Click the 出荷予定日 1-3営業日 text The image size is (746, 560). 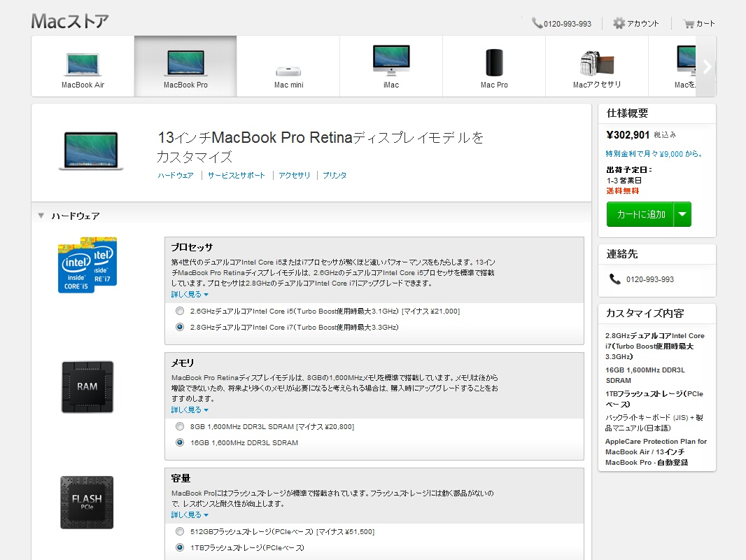[629, 175]
